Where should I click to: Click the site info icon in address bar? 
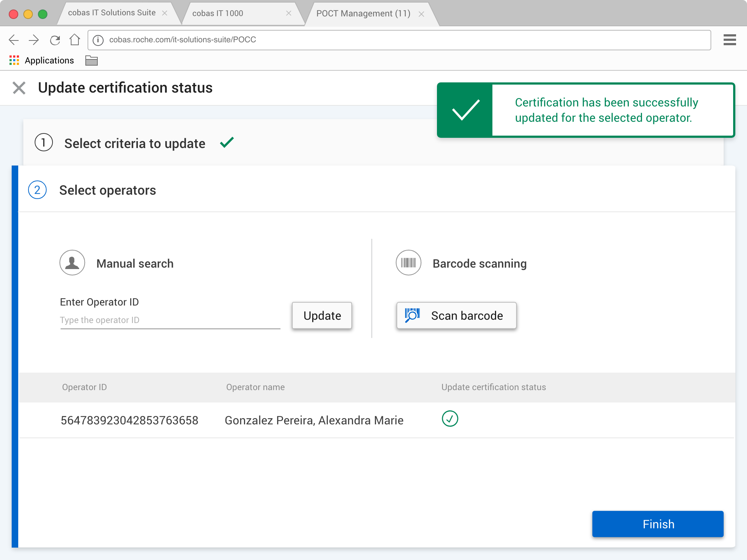[98, 40]
